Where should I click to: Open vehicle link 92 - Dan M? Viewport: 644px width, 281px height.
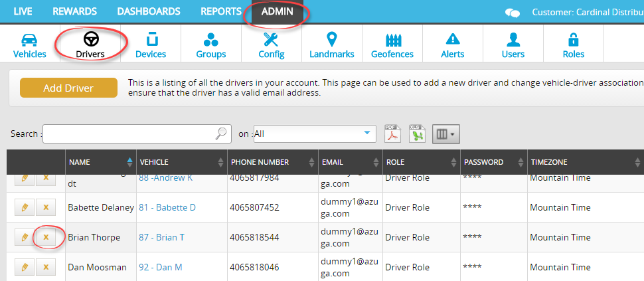pos(161,268)
